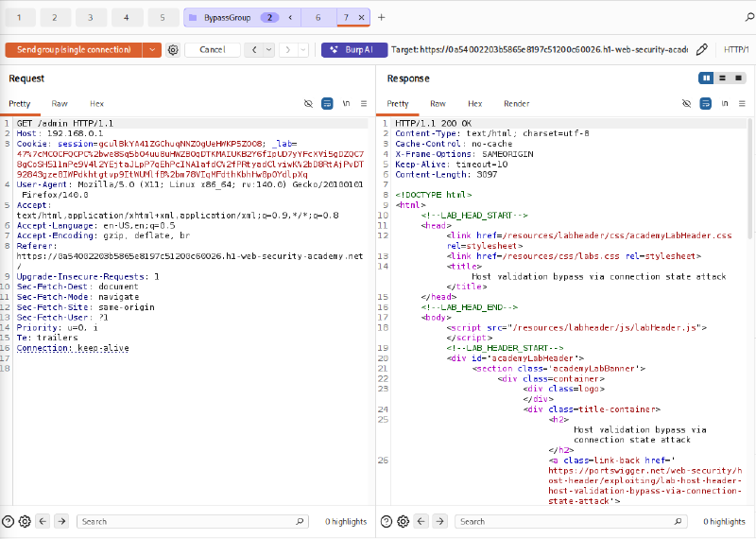Collapse BypassGroup with its chevron arrow
This screenshot has width=756, height=539.
pos(290,17)
